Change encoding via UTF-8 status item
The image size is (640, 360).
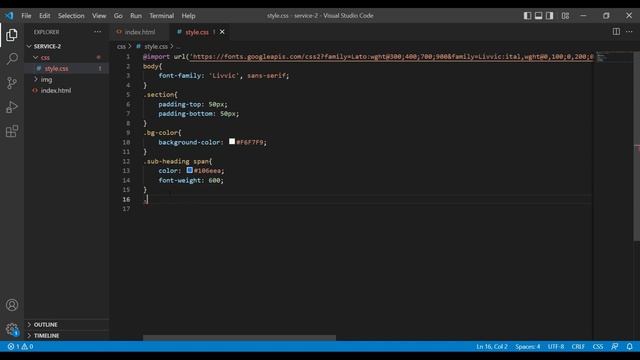[x=556, y=347]
